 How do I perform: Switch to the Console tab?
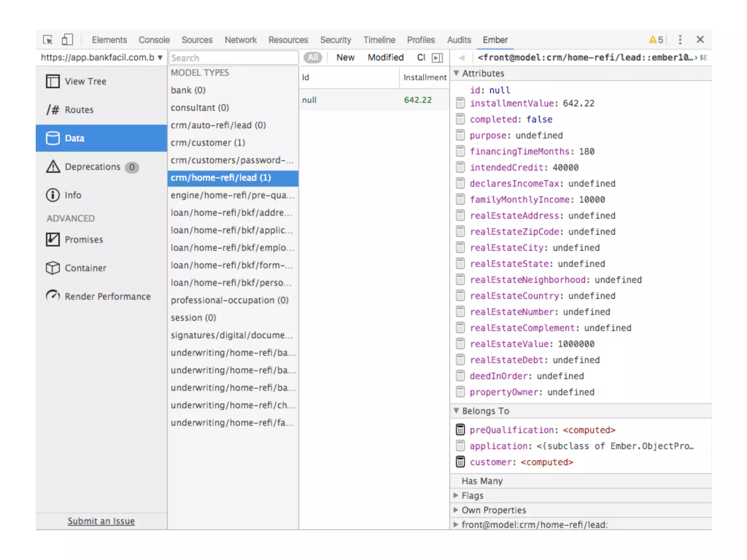(x=154, y=40)
